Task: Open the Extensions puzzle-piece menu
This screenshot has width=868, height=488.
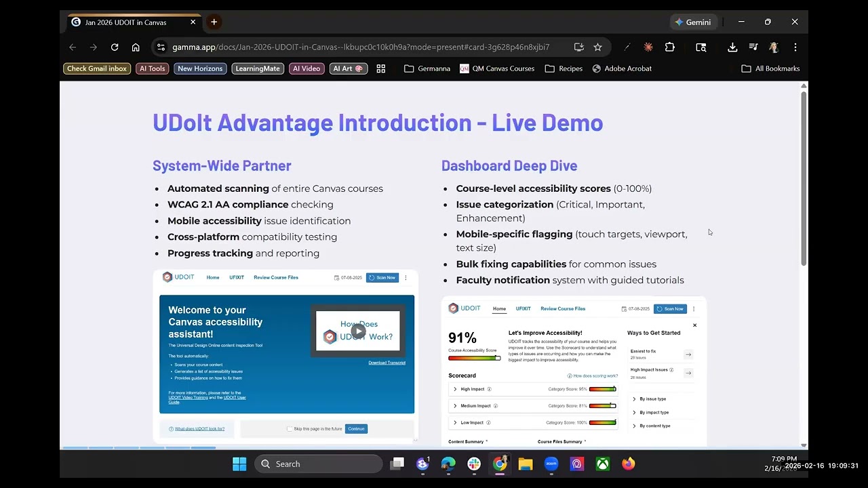Action: 670,47
